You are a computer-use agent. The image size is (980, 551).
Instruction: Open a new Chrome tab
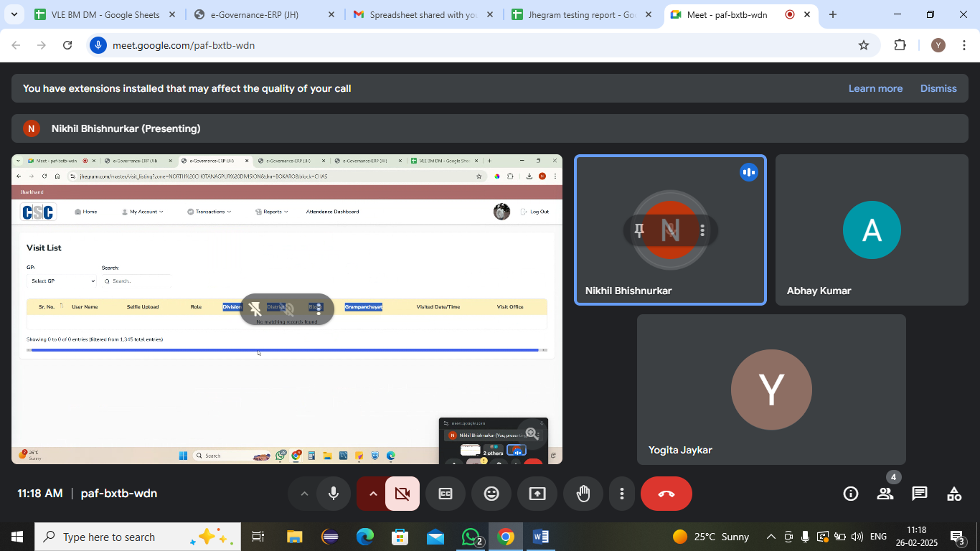coord(832,14)
